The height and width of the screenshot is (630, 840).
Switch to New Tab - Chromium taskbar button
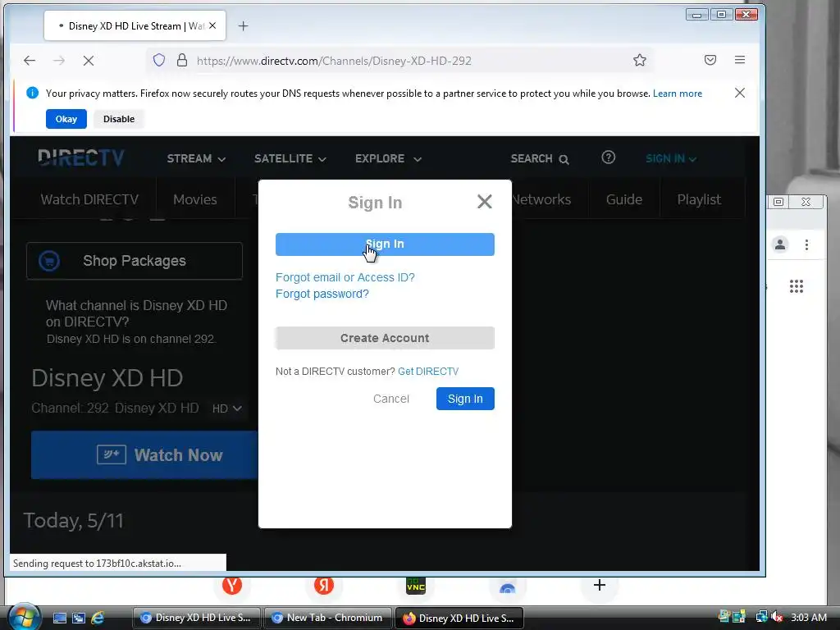tap(328, 618)
